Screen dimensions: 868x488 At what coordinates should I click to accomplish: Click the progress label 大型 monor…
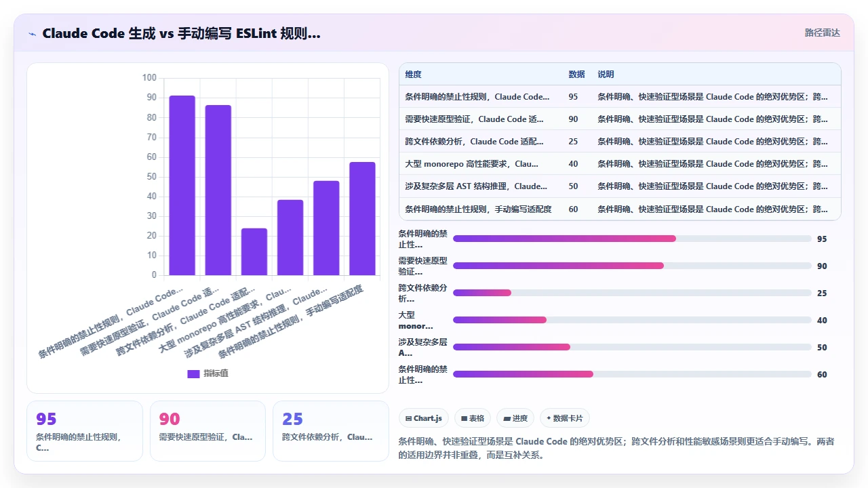416,320
